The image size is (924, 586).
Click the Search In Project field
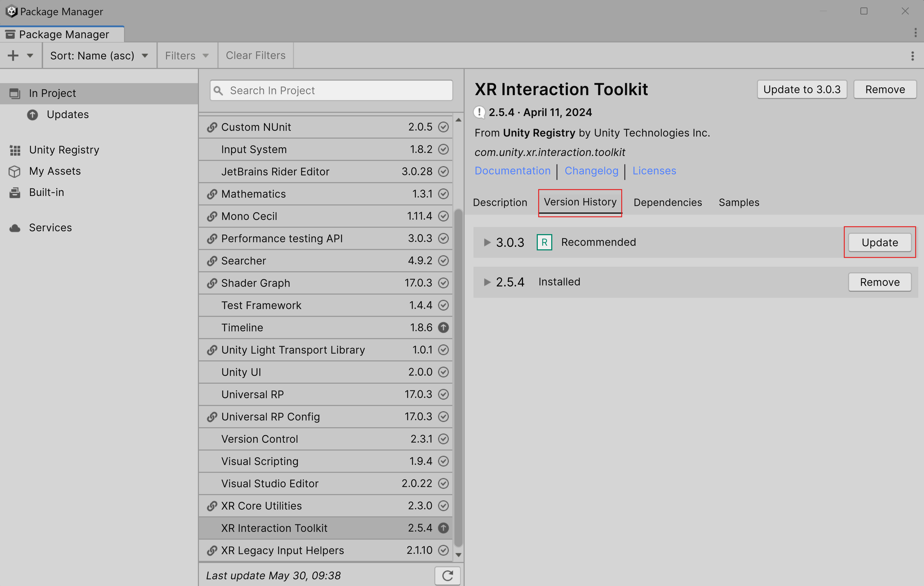point(330,90)
